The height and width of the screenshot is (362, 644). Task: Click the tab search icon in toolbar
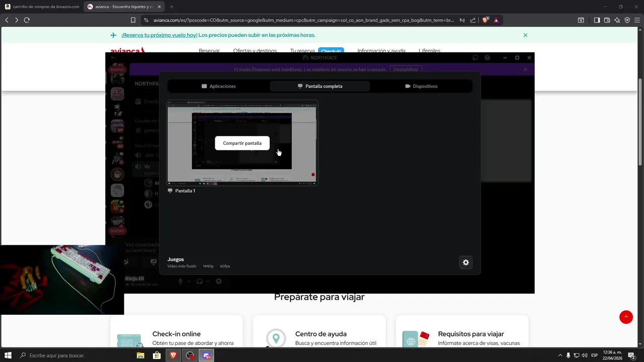[x=581, y=20]
